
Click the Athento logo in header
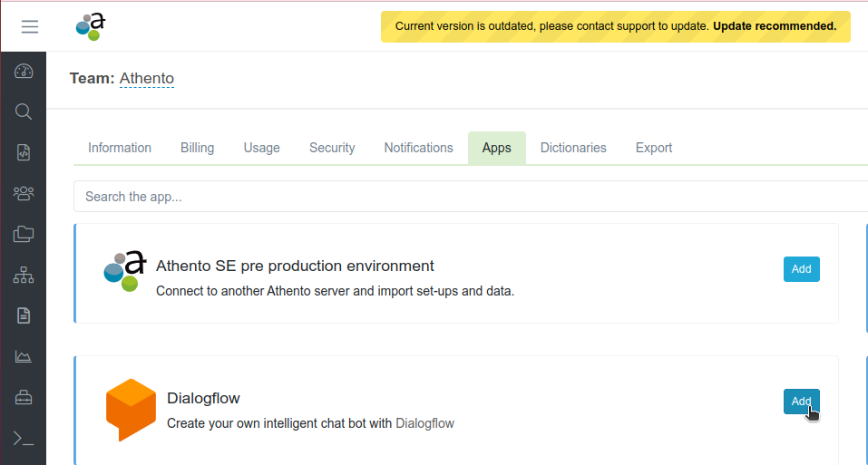[90, 27]
